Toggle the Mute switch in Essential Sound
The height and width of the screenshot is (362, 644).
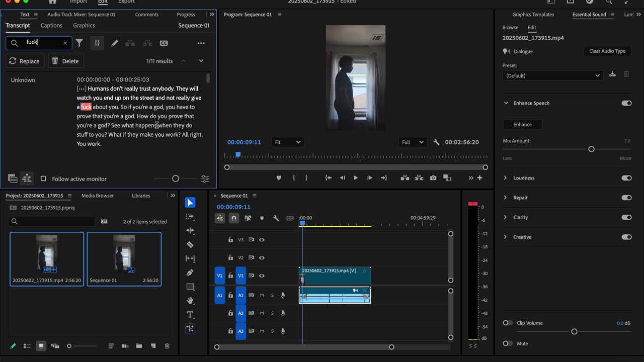click(x=508, y=343)
